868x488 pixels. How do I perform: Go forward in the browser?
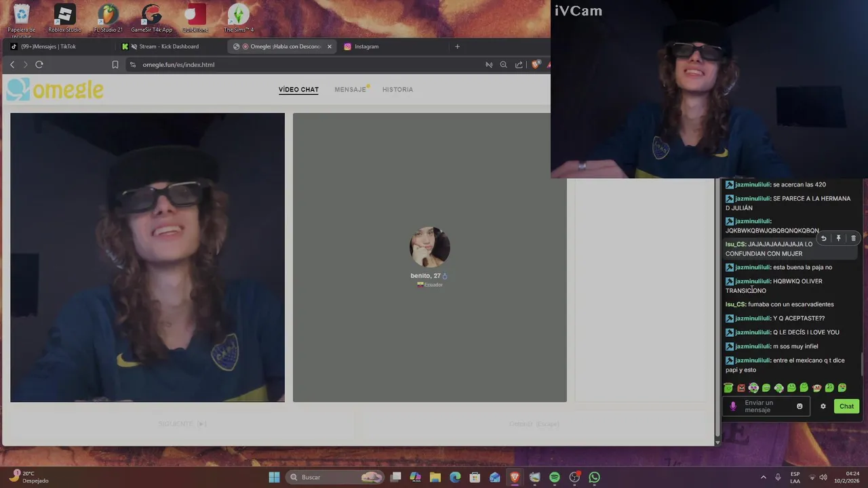click(x=26, y=64)
